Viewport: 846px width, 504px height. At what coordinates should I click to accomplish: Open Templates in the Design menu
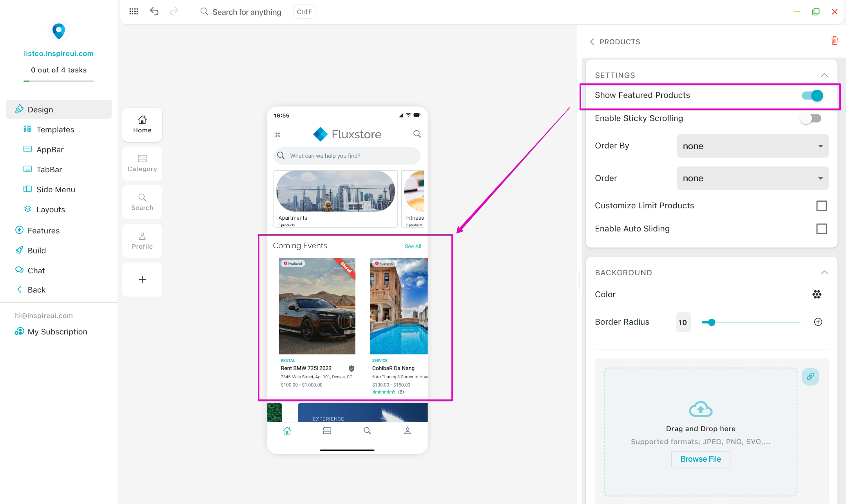coord(55,130)
